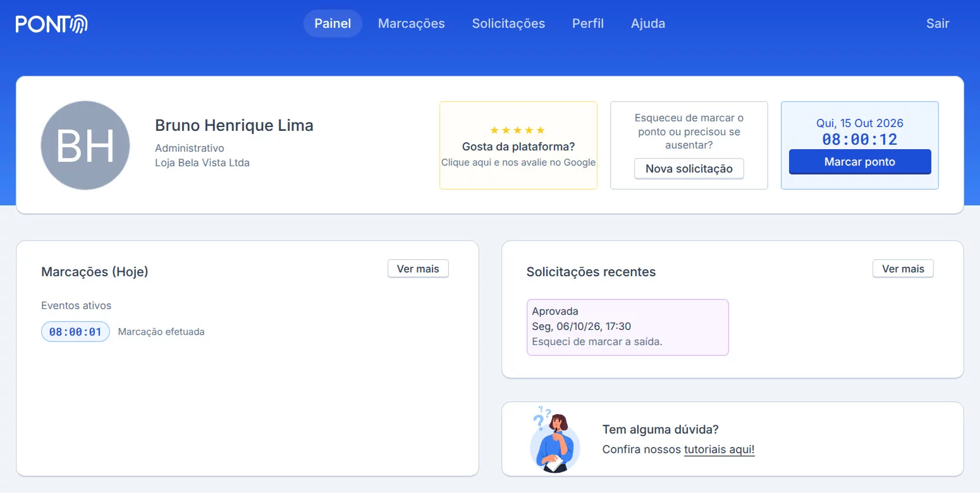
Task: Select the 08:00:01 time marking badge
Action: 75,332
